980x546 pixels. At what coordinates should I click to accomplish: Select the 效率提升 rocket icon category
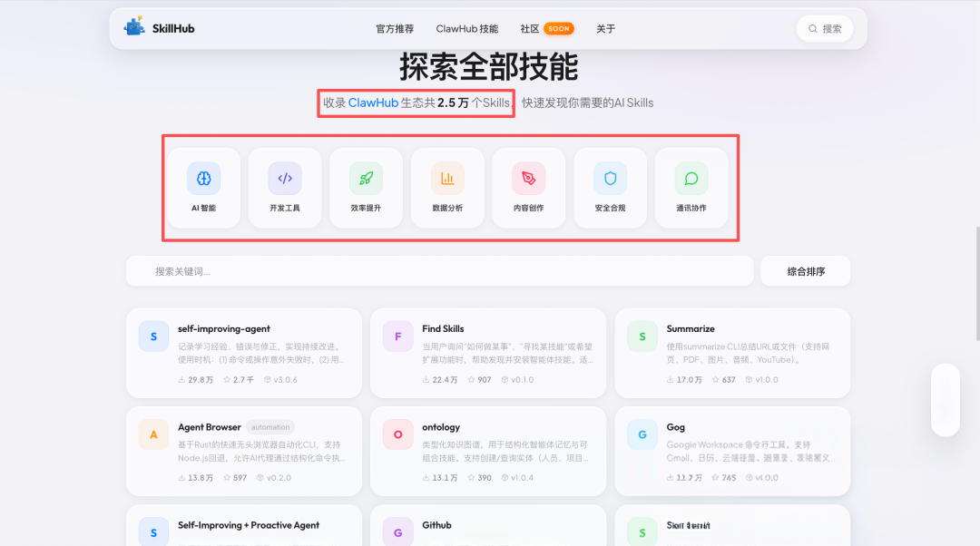367,179
